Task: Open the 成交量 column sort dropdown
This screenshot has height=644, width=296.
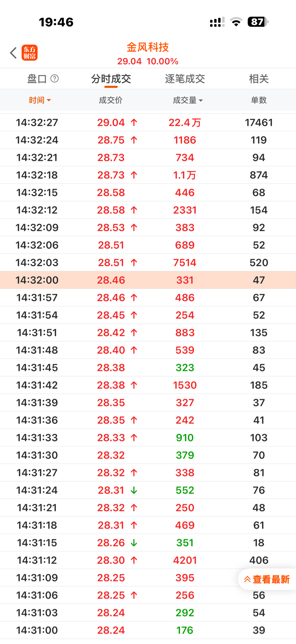Action: click(188, 100)
